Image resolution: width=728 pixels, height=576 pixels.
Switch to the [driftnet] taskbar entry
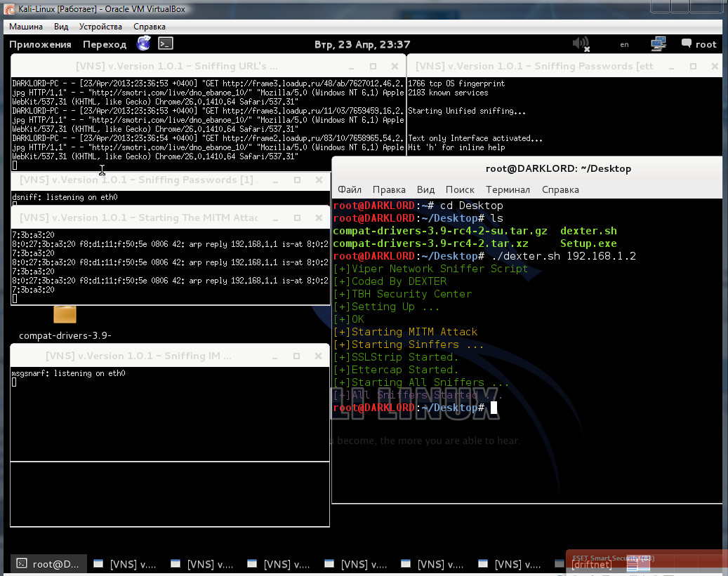[x=591, y=564]
